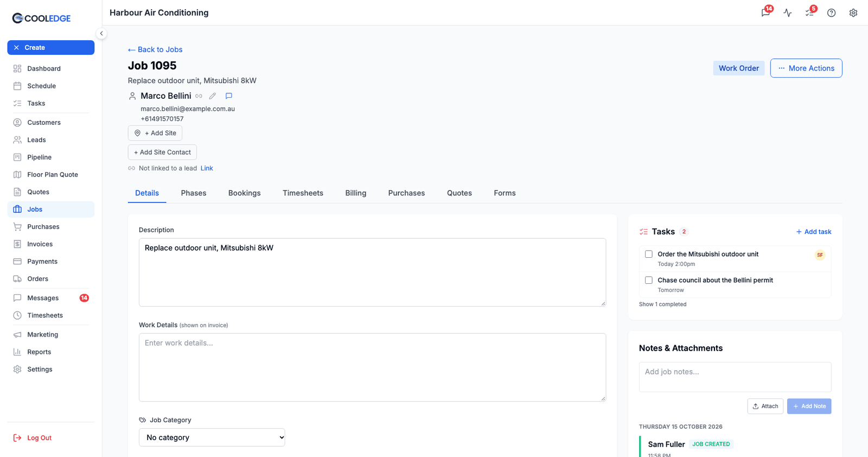Expand Show 1 completed tasks
Viewport: 868px width, 457px height.
(662, 304)
